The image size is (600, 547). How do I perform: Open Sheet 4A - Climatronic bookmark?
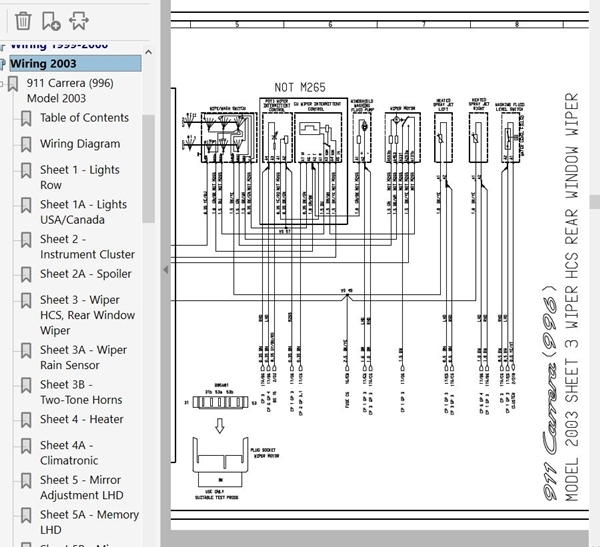[69, 452]
